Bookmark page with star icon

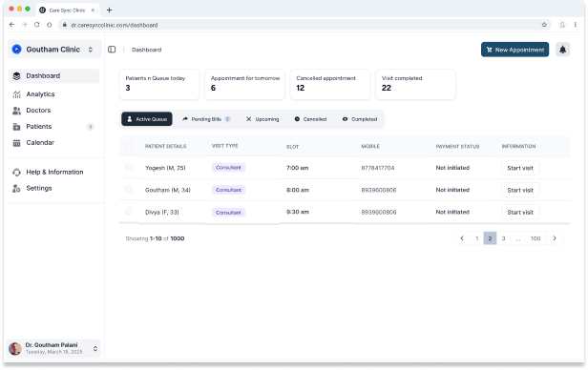(544, 25)
